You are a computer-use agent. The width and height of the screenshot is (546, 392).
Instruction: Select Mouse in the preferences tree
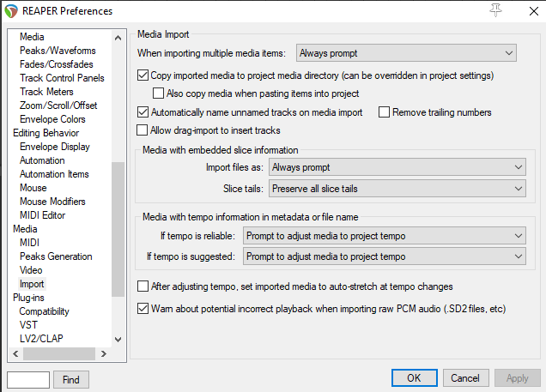pyautogui.click(x=33, y=188)
